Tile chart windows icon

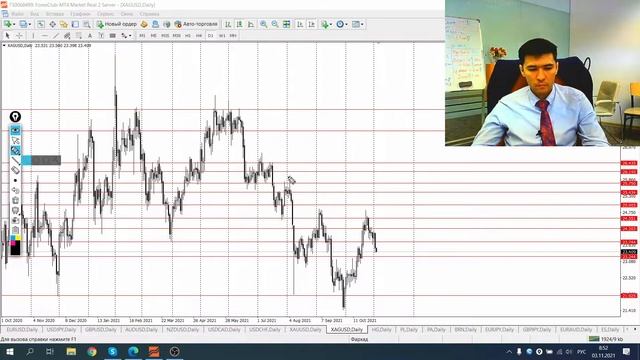pyautogui.click(x=287, y=24)
